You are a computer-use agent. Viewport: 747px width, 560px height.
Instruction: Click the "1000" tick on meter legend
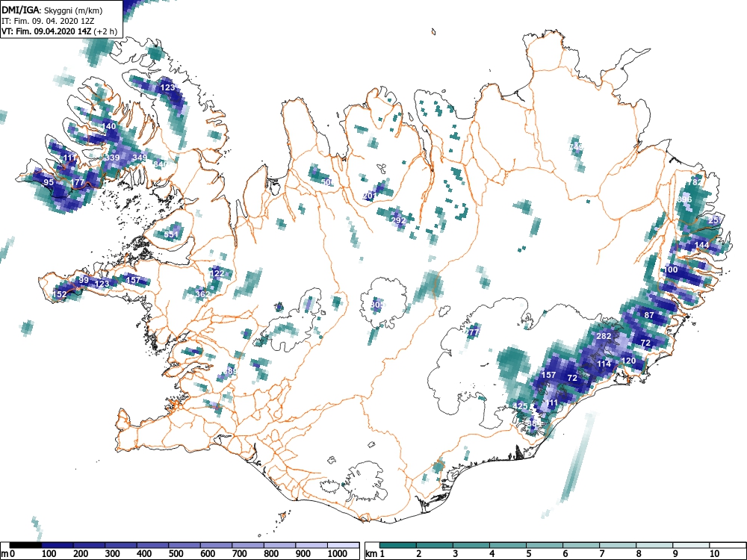pos(338,554)
